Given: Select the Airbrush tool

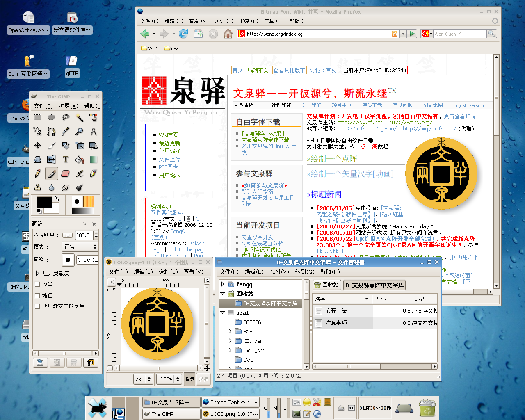Looking at the screenshot, I should tap(80, 173).
